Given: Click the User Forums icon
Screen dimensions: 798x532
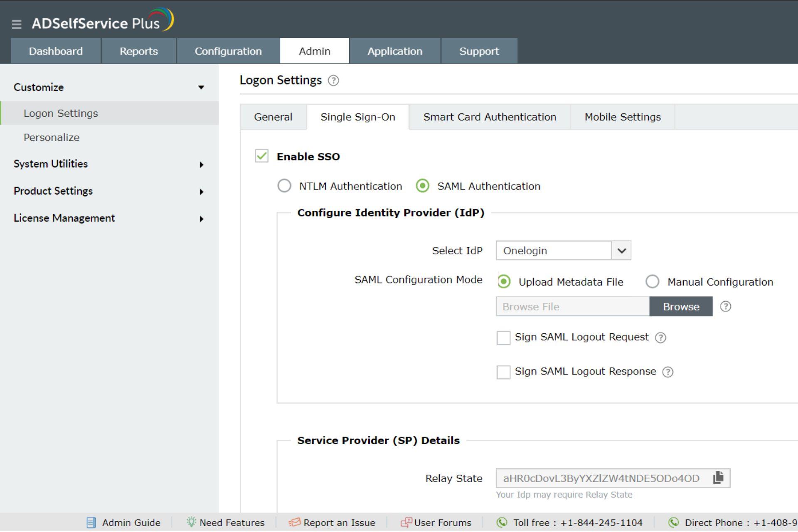Looking at the screenshot, I should 406,522.
